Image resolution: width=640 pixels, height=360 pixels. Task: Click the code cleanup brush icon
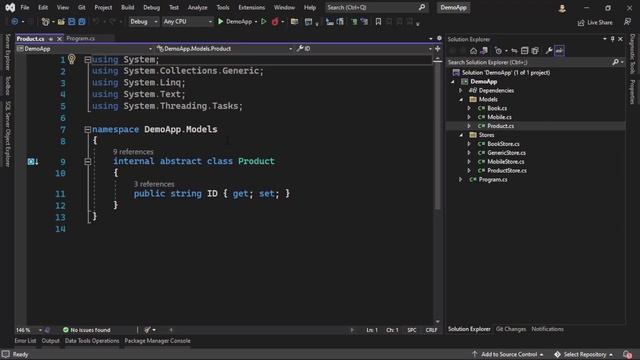tap(147, 330)
